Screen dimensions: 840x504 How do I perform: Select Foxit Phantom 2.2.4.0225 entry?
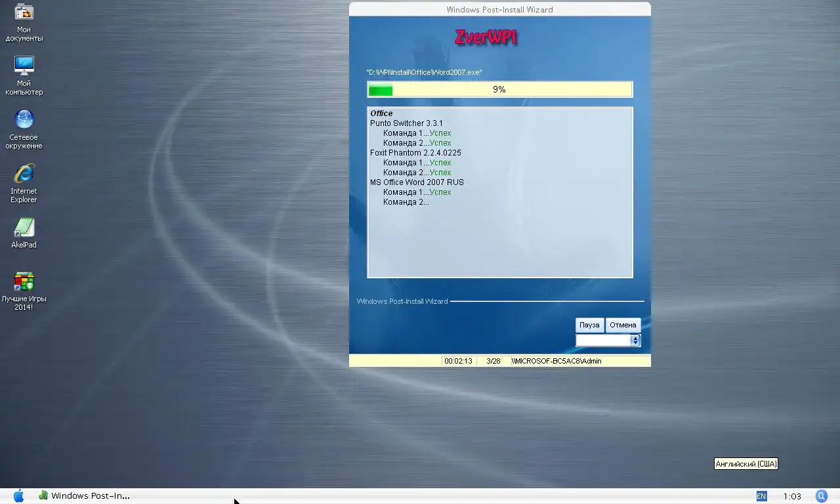pyautogui.click(x=415, y=153)
